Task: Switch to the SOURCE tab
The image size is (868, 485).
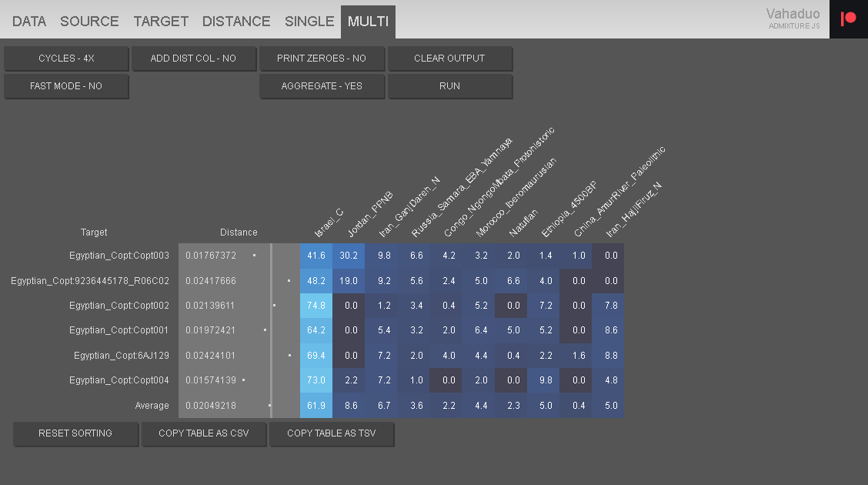Action: [x=90, y=22]
